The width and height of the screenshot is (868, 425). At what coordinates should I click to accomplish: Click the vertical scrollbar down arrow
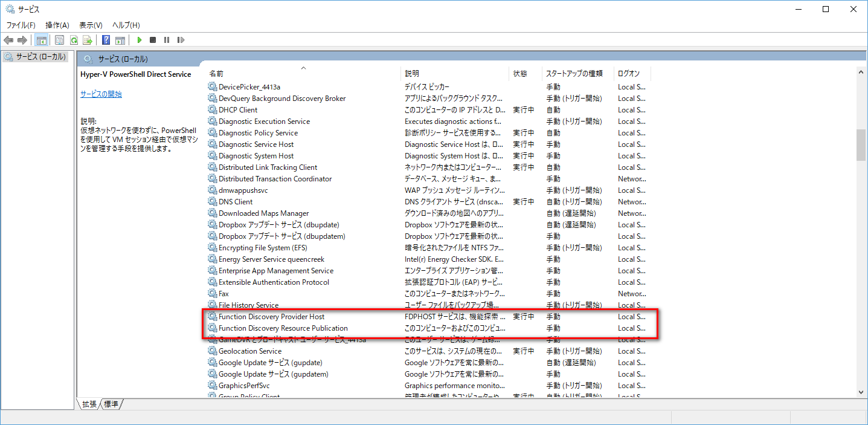pos(861,392)
